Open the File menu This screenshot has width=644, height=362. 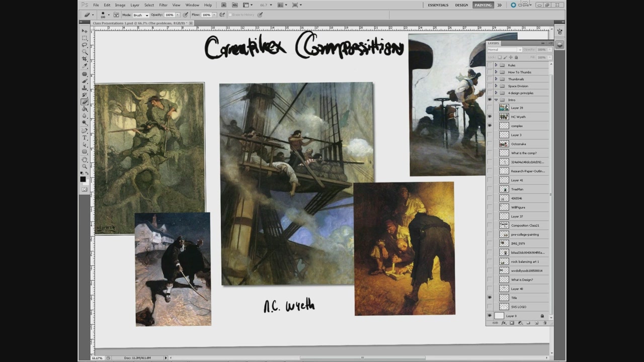click(x=96, y=5)
